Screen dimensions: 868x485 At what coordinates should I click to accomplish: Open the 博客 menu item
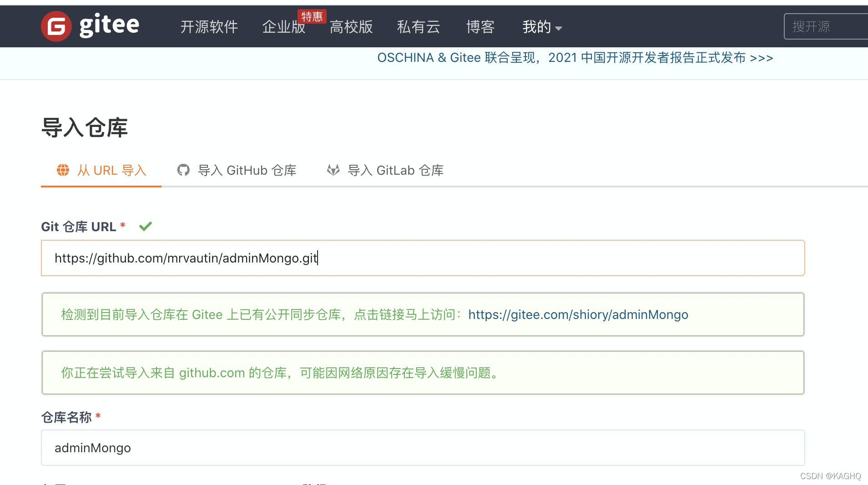pyautogui.click(x=480, y=27)
